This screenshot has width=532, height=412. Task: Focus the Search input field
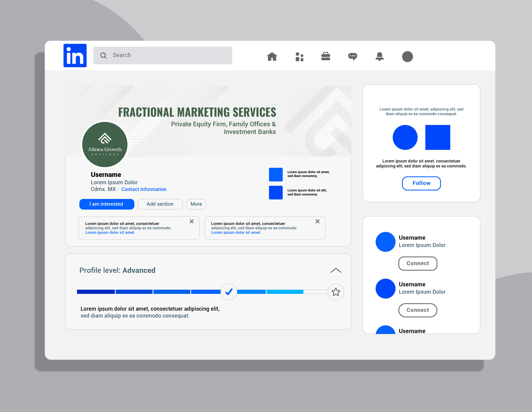(163, 56)
